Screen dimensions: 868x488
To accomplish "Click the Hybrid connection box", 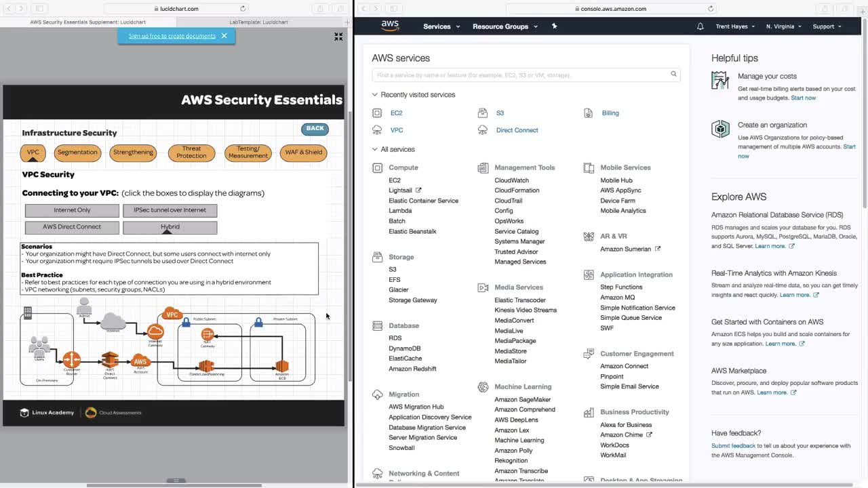I will [170, 228].
